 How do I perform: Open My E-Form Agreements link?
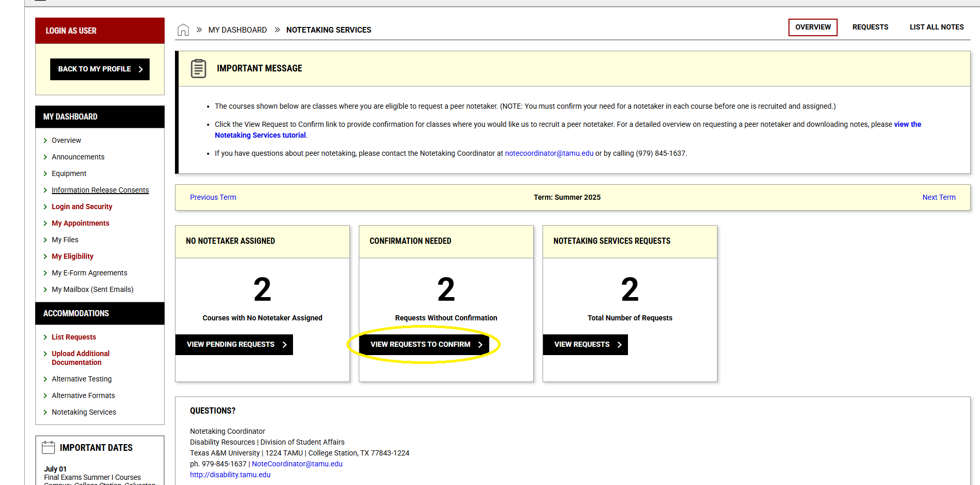[89, 273]
